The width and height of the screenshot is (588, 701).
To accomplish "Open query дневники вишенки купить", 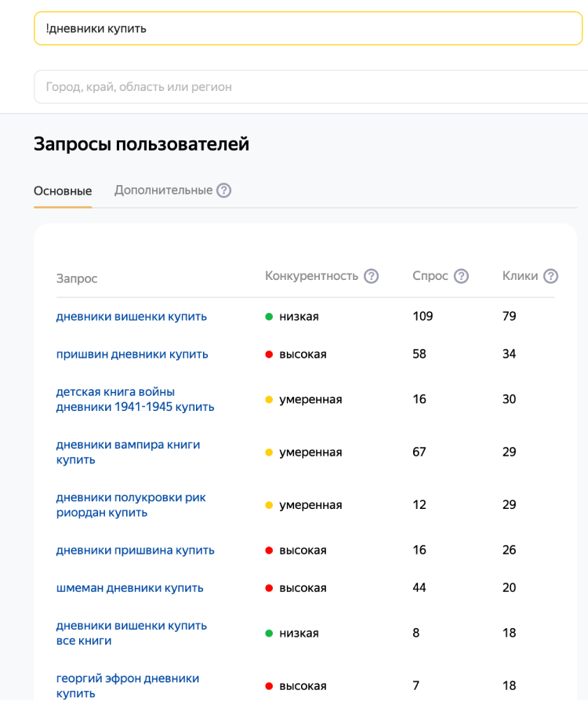I will 132,317.
